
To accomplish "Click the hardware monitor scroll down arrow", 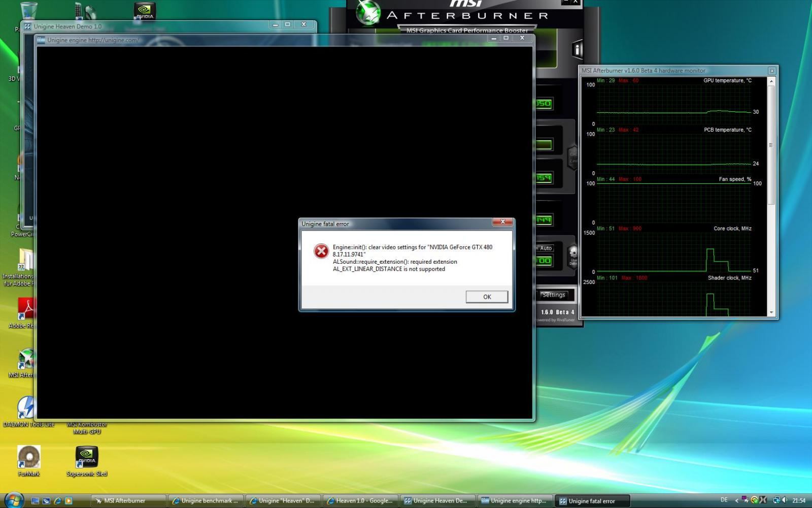I will pyautogui.click(x=771, y=312).
